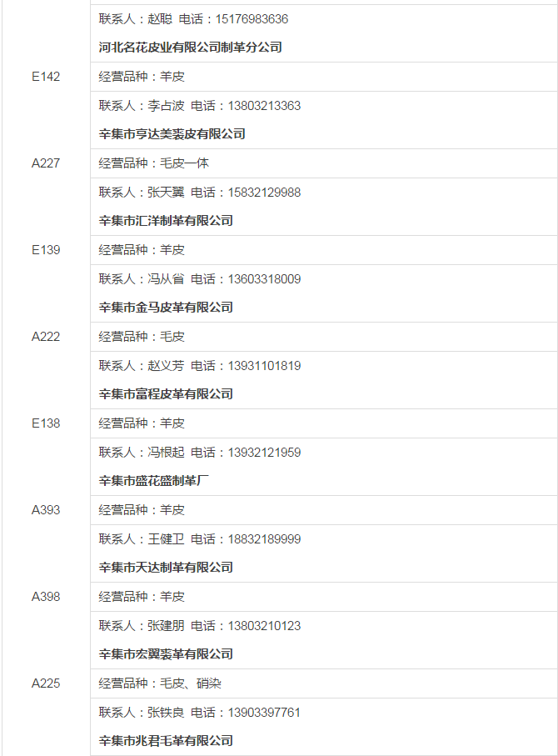Click booth number E138
The height and width of the screenshot is (756, 558).
click(46, 423)
